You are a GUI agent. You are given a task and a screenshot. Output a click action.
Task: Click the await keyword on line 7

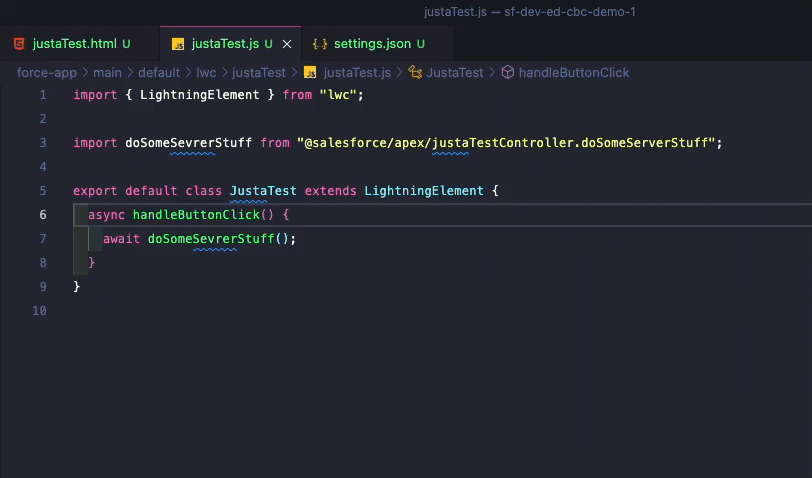[121, 239]
